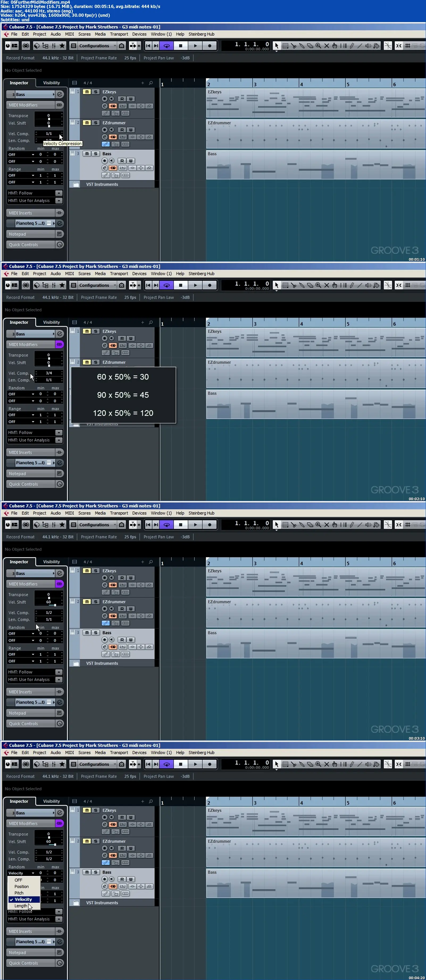The height and width of the screenshot is (980, 426).
Task: Choose Pitch in the bottom frame dropdown list
Action: tap(19, 893)
